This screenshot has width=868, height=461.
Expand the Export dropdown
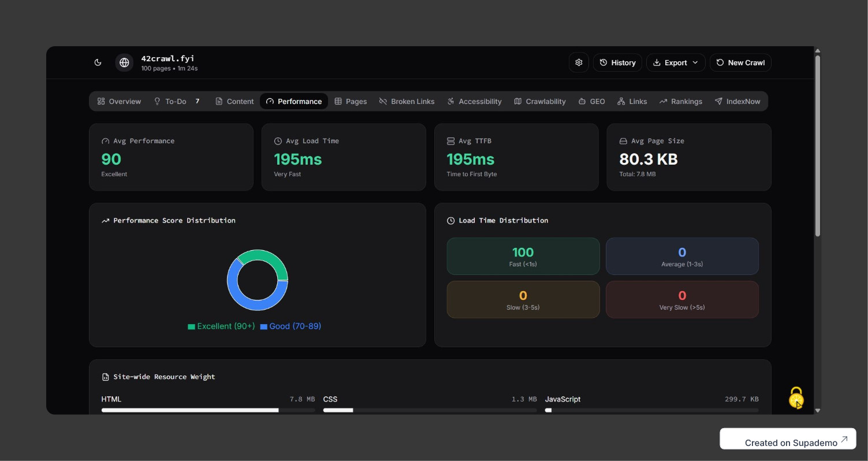coord(675,62)
